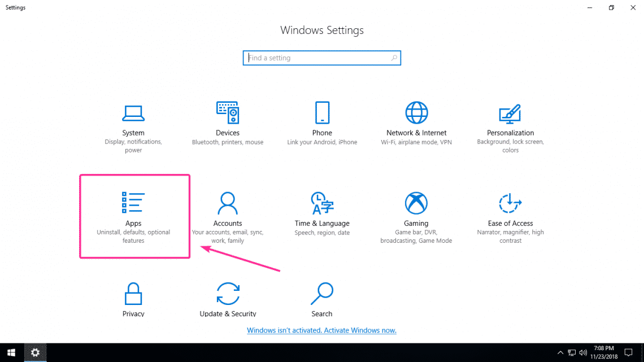The image size is (644, 362).
Task: Click the Settings gear on the taskbar
Action: coord(35,352)
